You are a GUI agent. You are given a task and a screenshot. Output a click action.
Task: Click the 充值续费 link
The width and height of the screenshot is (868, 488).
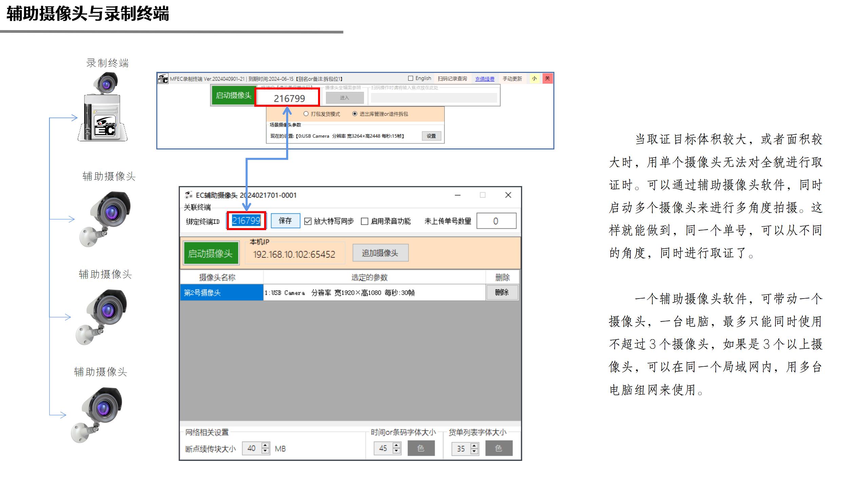[x=485, y=79]
